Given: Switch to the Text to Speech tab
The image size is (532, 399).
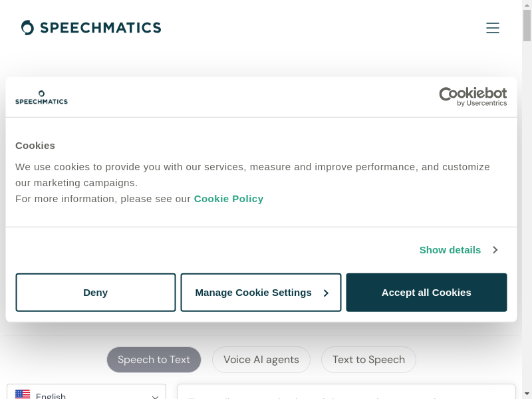Looking at the screenshot, I should [x=368, y=360].
